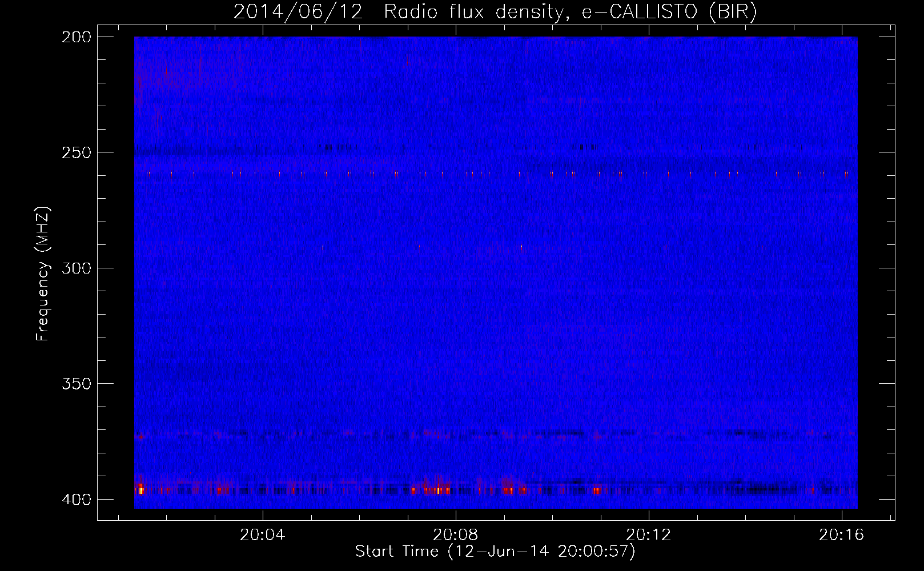
Task: Click the 350 frequency tick label
Action: click(77, 384)
